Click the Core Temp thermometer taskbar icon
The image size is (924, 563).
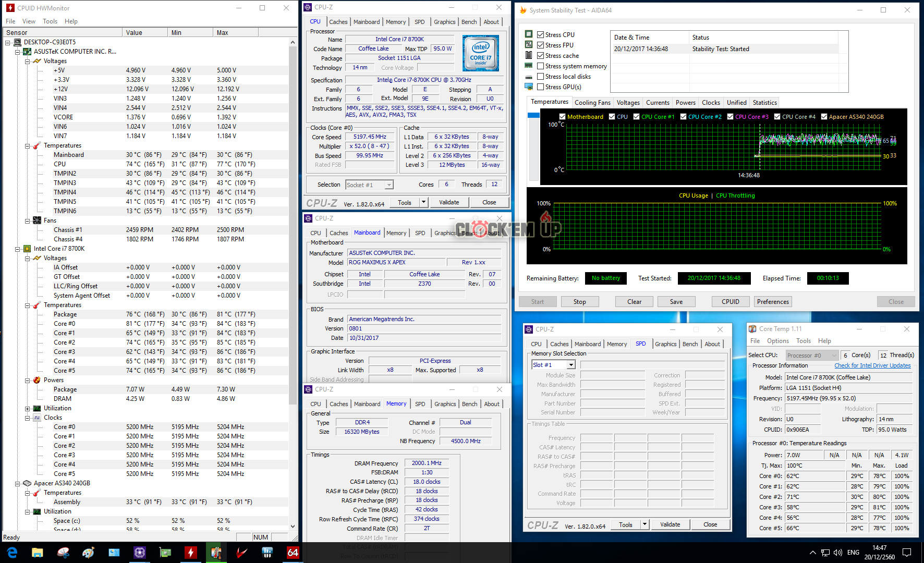[216, 552]
